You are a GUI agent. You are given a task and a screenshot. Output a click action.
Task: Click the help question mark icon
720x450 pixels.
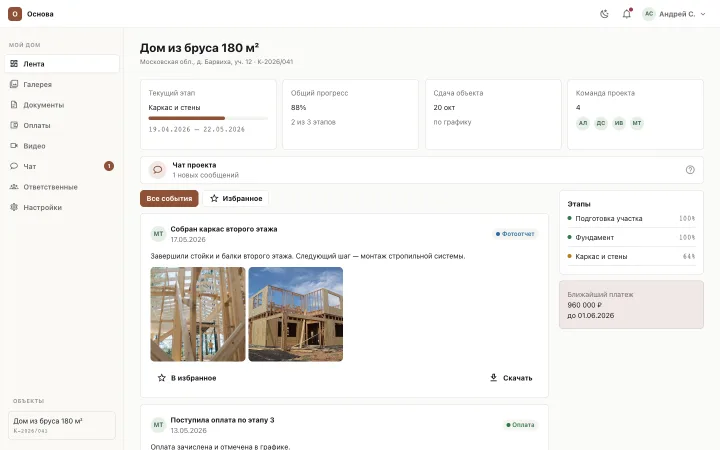click(690, 170)
